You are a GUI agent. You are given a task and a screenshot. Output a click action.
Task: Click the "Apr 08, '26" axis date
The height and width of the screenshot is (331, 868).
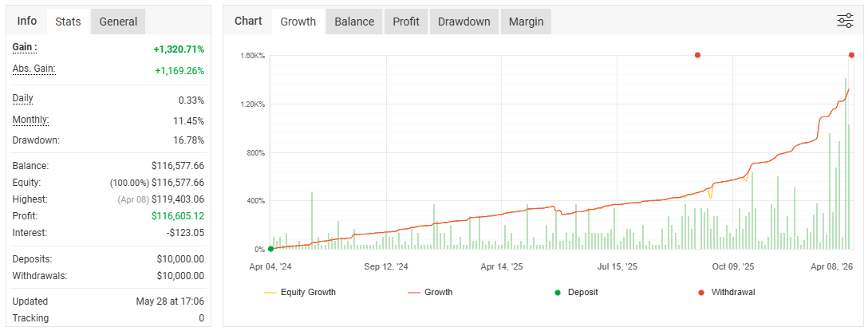(831, 266)
